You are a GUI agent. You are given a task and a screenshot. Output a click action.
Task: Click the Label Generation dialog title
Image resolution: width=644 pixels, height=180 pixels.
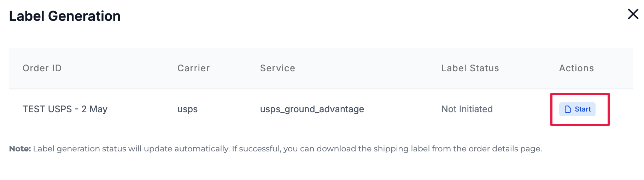coord(65,16)
